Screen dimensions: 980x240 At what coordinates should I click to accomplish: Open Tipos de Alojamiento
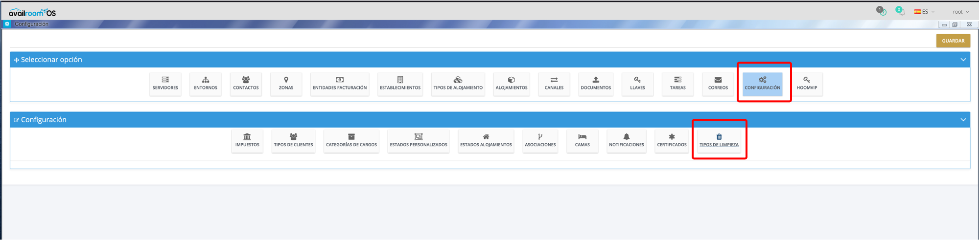[458, 84]
